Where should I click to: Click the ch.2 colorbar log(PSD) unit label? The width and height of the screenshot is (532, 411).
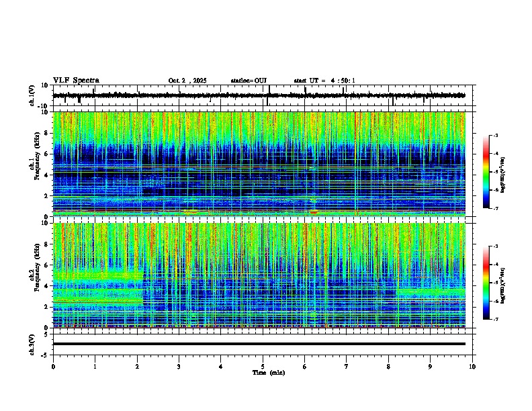[x=503, y=285]
